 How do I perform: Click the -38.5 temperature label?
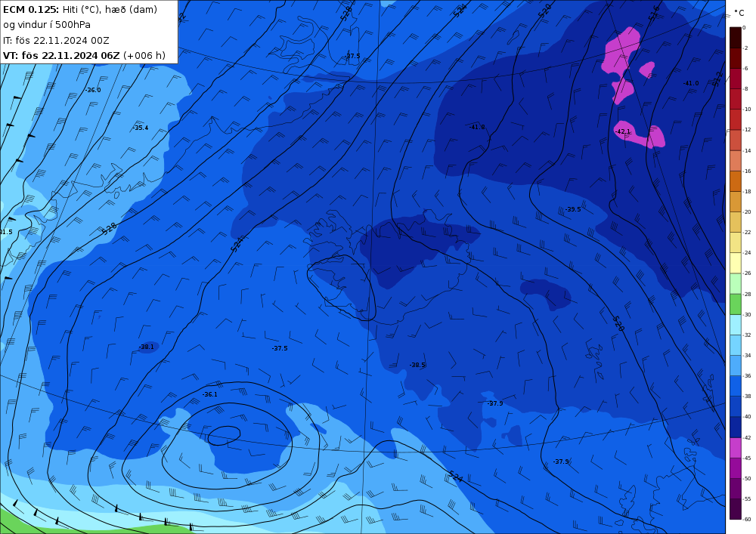417,365
